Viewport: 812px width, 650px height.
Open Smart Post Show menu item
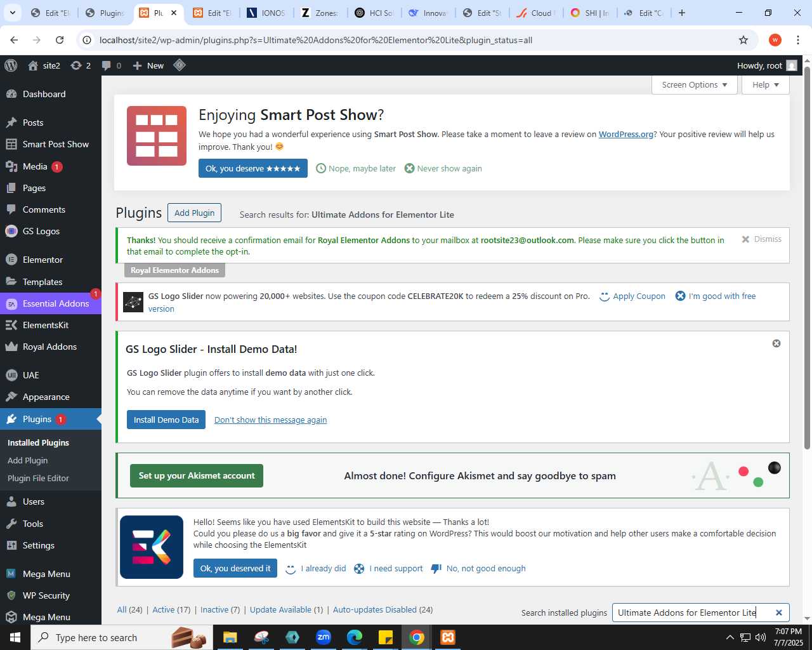pyautogui.click(x=51, y=144)
